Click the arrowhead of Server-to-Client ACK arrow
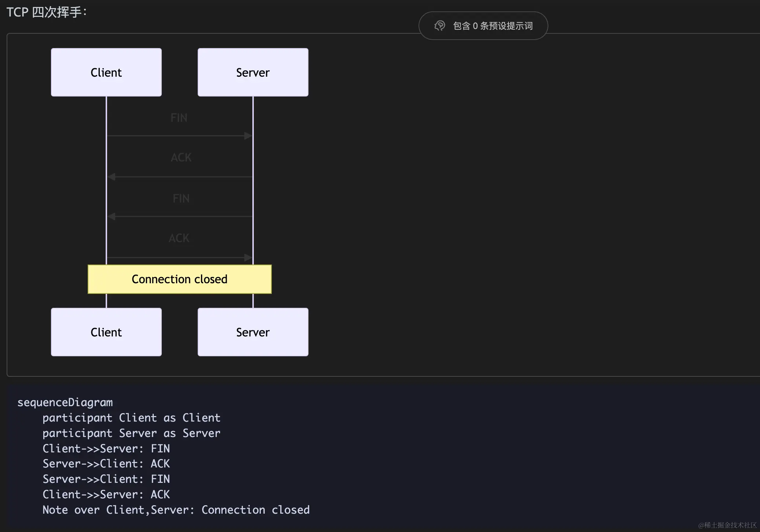This screenshot has height=532, width=760. [112, 177]
